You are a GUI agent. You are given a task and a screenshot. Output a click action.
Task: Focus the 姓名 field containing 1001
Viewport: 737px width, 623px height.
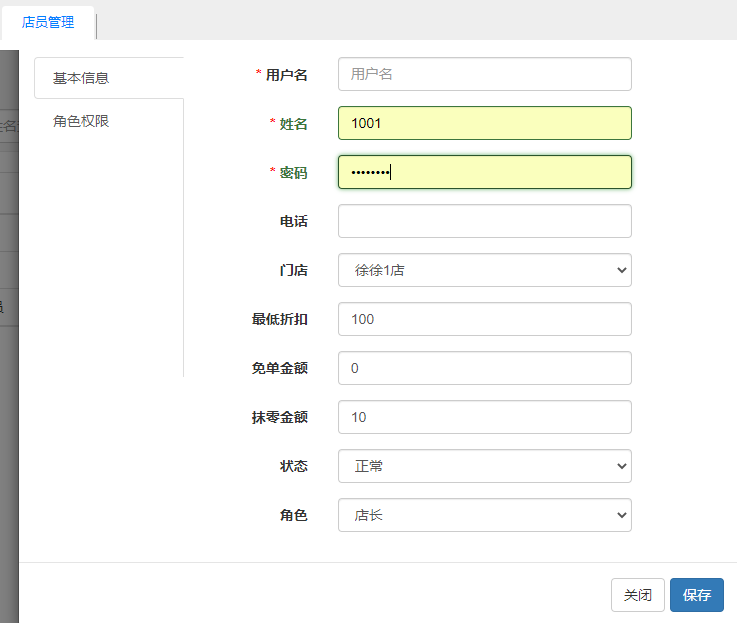coord(485,123)
